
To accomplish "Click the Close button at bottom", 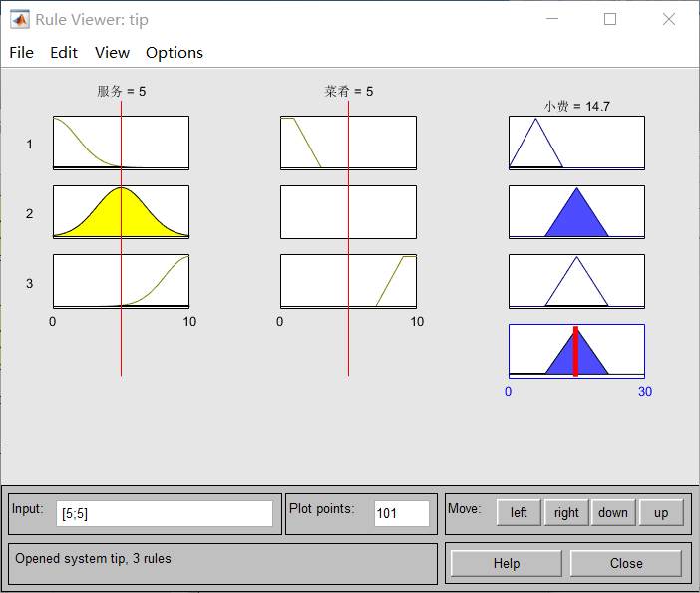I will 626,563.
